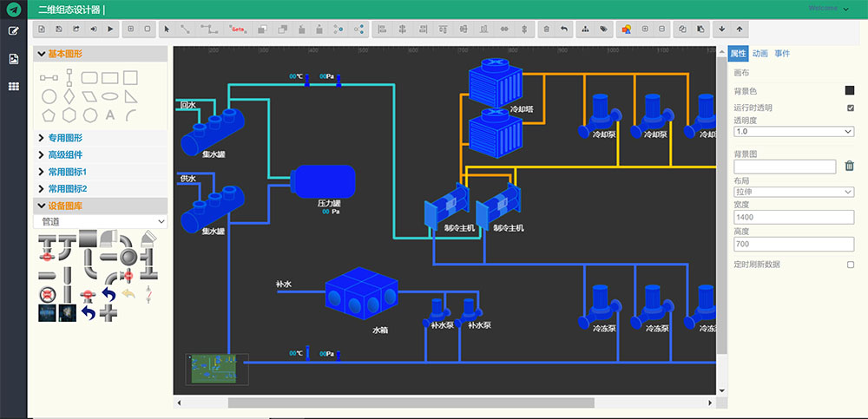Open the grid apps icon in left sidebar

(14, 87)
